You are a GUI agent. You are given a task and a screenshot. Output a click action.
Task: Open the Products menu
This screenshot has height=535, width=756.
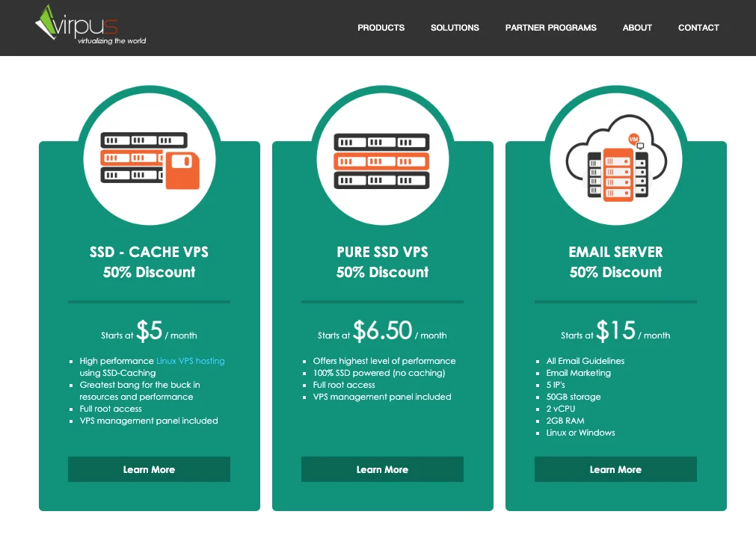click(x=381, y=28)
